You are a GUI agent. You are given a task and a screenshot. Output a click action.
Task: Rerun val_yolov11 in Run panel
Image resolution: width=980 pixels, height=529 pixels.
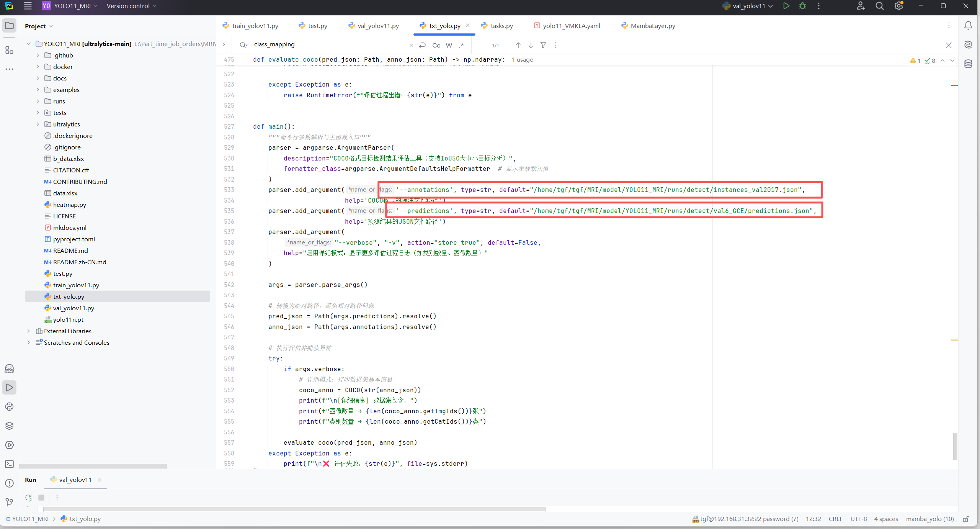pos(29,498)
